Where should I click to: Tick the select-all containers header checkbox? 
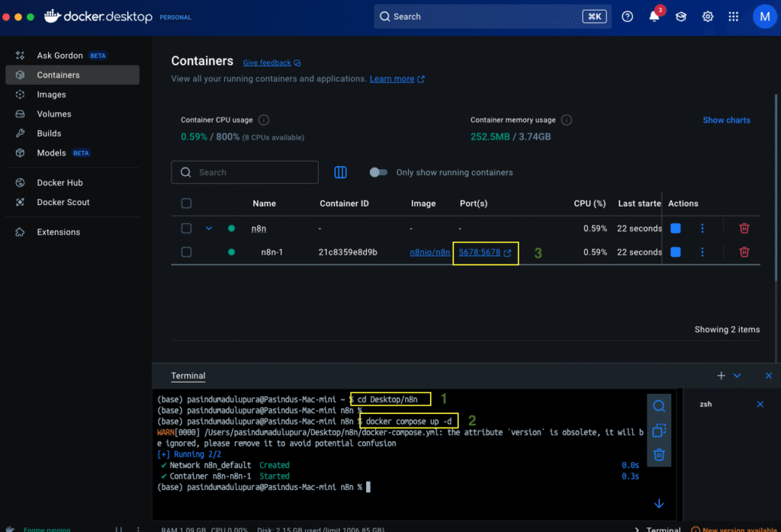(186, 203)
